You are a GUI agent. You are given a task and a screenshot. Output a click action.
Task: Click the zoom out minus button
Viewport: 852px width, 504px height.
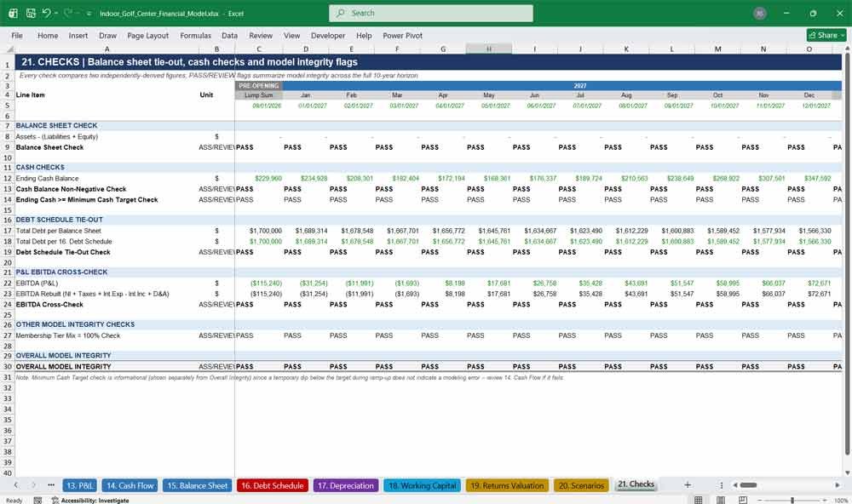coord(760,500)
